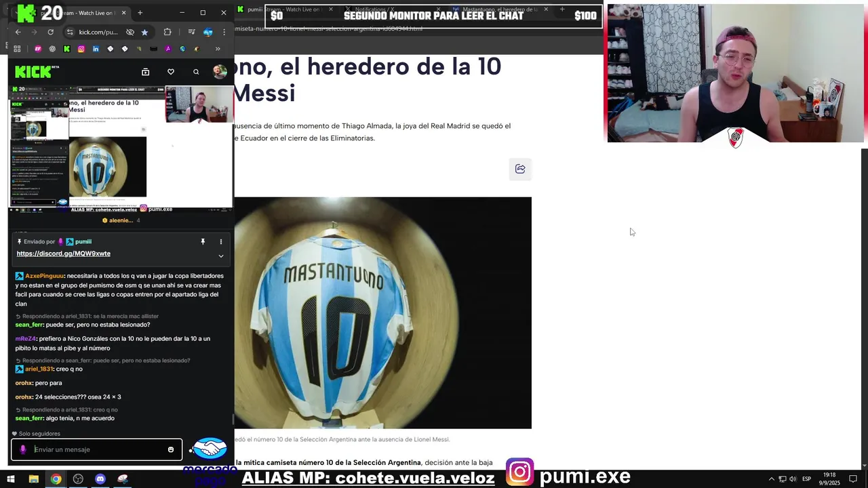This screenshot has height=488, width=868.
Task: Open the media control icon in toolbar
Action: [x=191, y=32]
